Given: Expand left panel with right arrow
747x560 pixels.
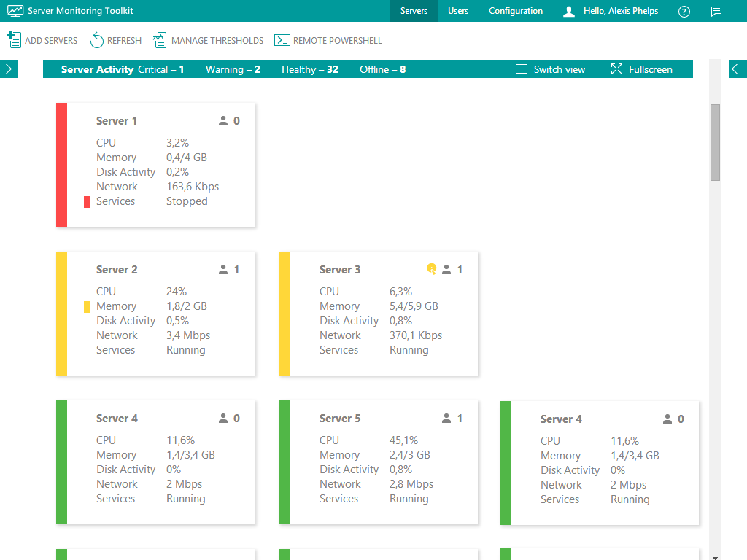Looking at the screenshot, I should point(8,69).
